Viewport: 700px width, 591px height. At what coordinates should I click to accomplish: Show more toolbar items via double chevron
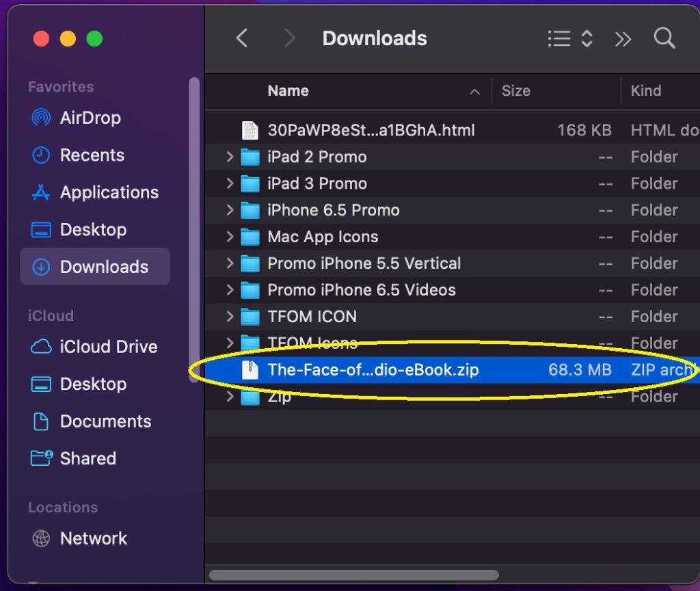point(623,39)
